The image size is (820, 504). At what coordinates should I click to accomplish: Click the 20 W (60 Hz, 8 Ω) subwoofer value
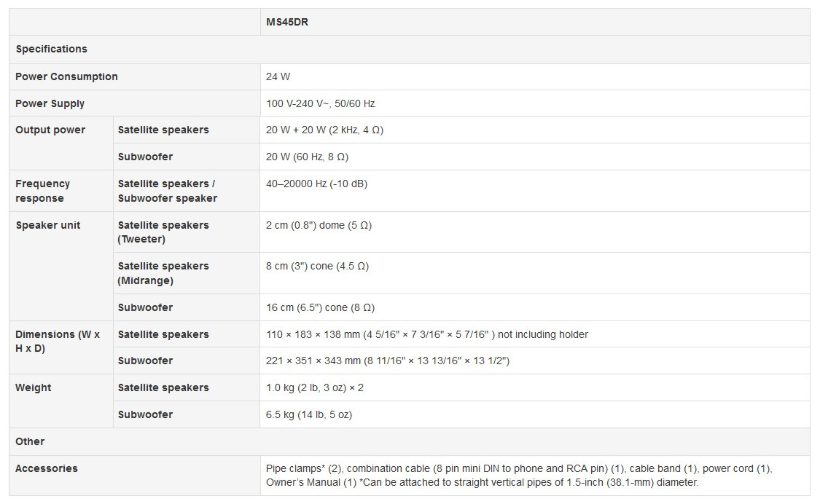[x=307, y=157]
